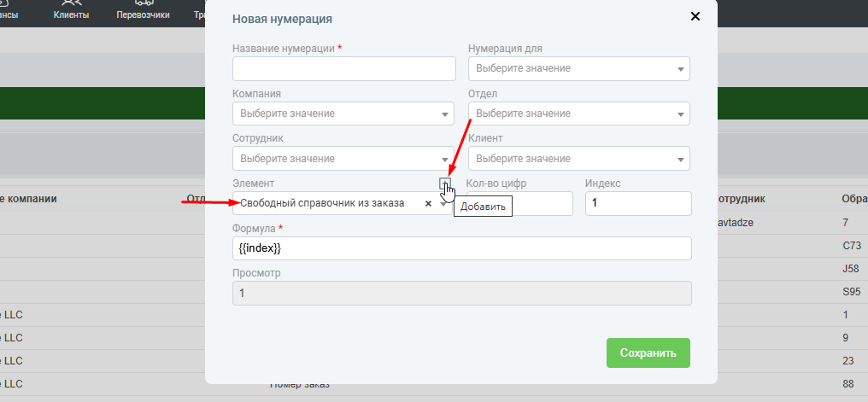The image size is (868, 402).
Task: Expand the Сотрудник dropdown
Action: coord(343,159)
